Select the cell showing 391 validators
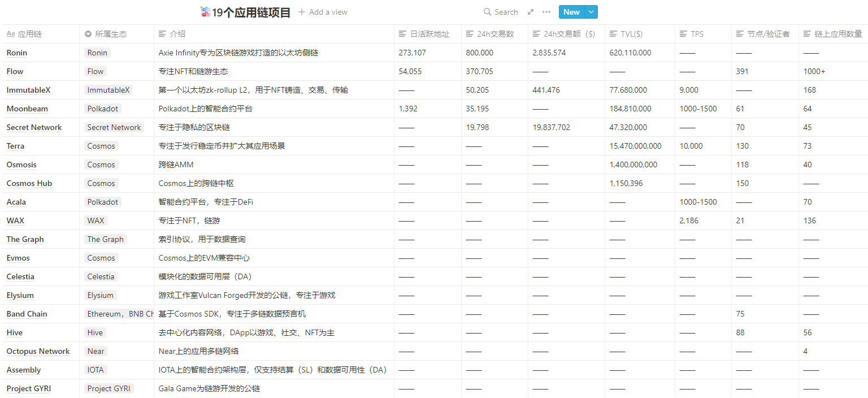The image size is (868, 398). tap(765, 71)
